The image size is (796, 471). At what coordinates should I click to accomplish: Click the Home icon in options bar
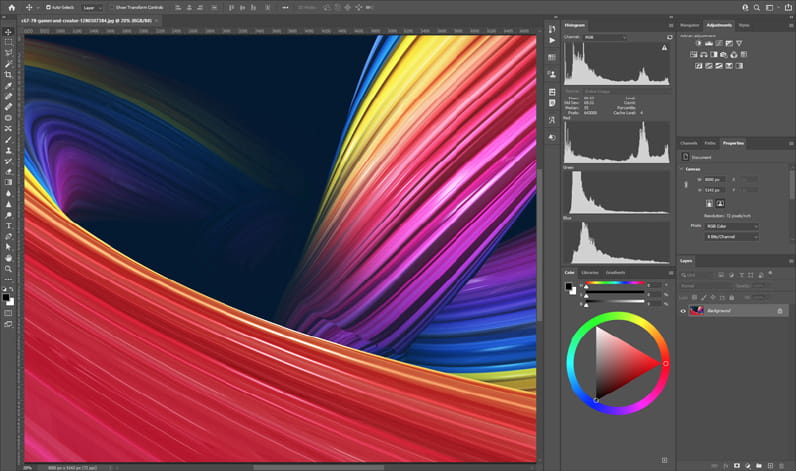click(9, 7)
